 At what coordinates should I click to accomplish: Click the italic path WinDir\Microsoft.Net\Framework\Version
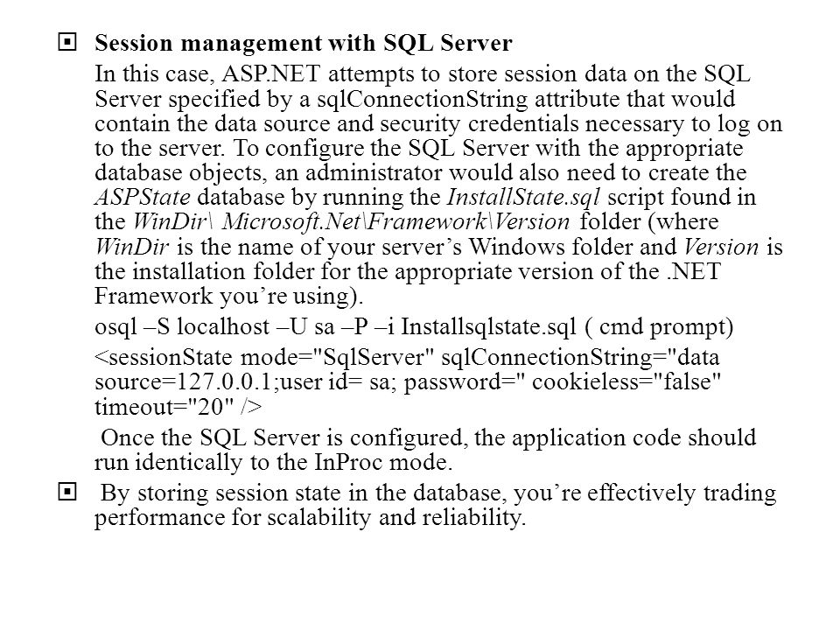point(352,221)
